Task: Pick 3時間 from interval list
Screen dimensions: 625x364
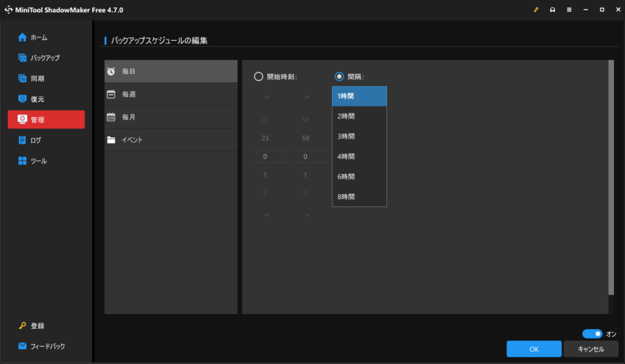Action: click(359, 137)
